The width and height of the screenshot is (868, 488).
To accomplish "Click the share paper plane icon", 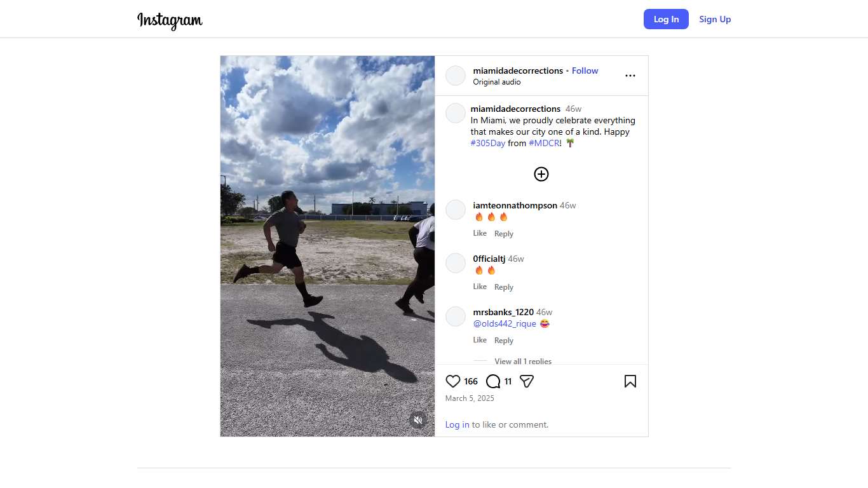I will pos(527,381).
